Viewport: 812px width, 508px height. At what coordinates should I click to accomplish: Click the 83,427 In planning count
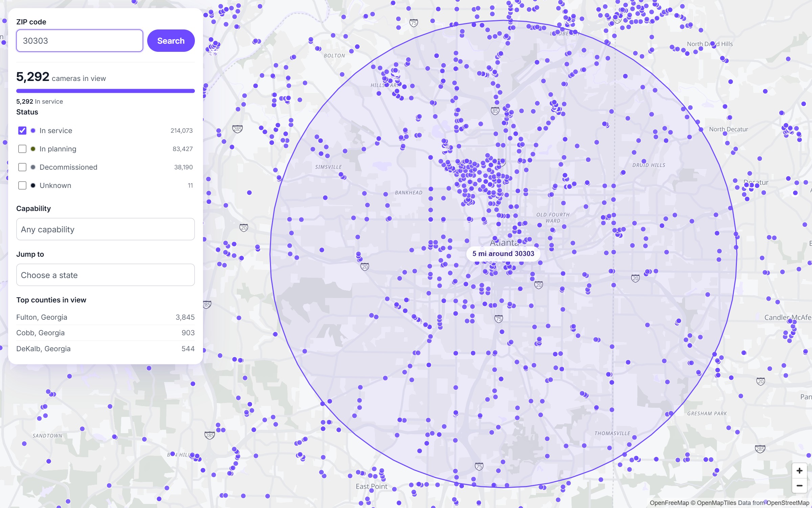183,149
